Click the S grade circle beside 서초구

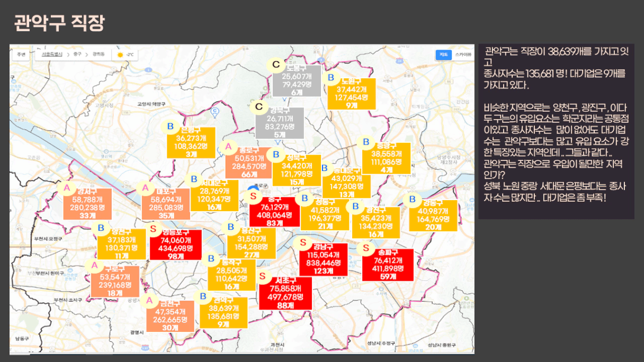click(x=262, y=276)
